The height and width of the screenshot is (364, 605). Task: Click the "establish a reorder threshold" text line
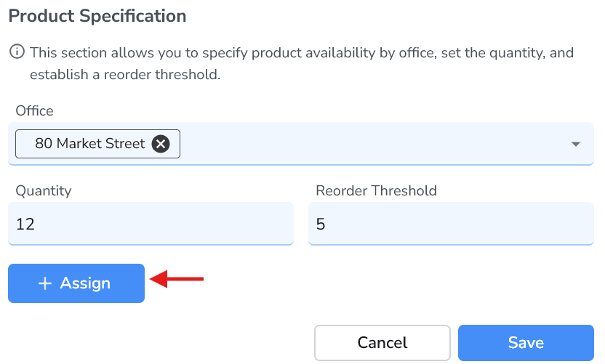124,74
